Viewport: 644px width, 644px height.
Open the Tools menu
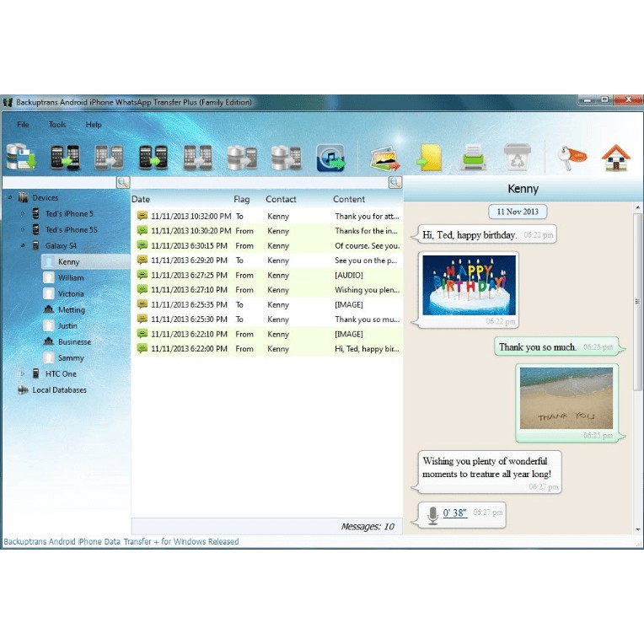(x=57, y=125)
